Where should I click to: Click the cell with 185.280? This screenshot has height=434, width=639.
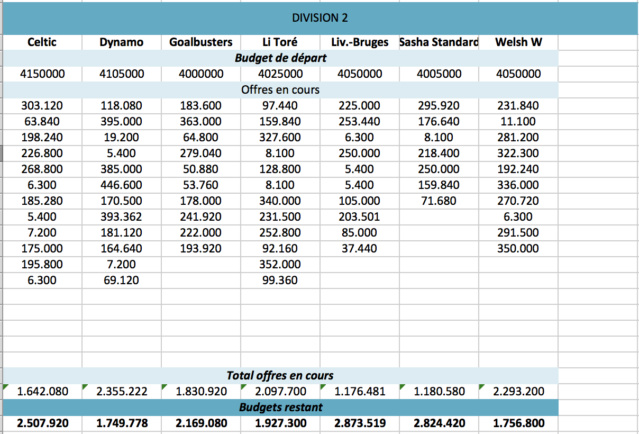(42, 201)
